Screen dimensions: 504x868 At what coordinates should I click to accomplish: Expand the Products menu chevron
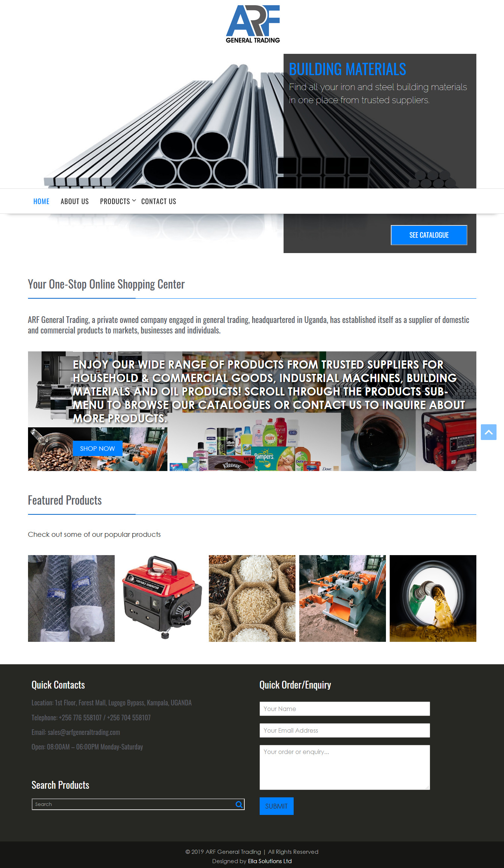(134, 201)
